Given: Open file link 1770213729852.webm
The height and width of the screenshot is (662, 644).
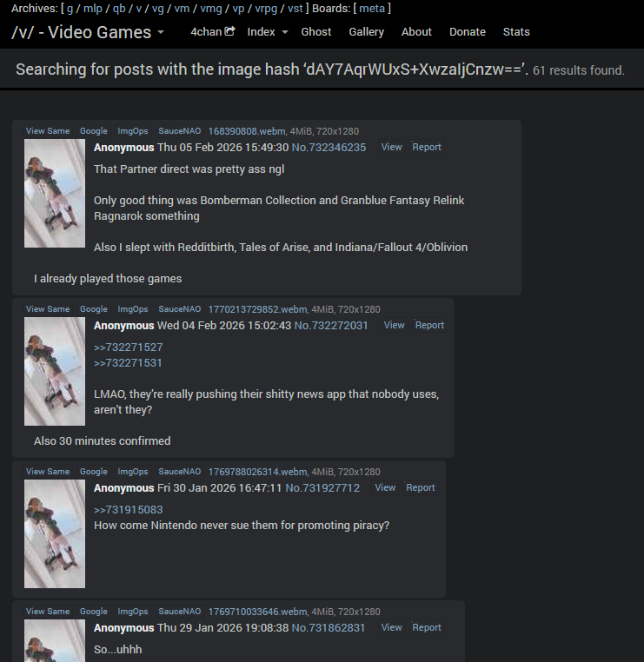Looking at the screenshot, I should 257,309.
